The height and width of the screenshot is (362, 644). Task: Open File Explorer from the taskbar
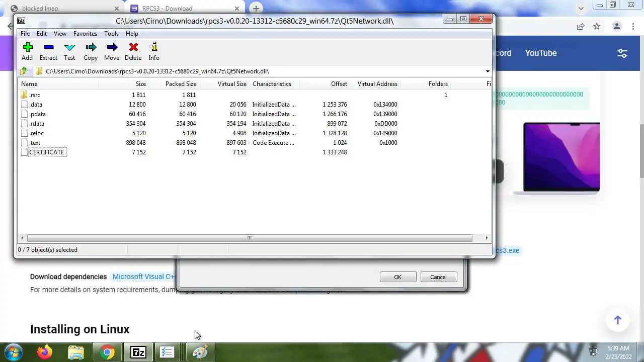click(75, 352)
